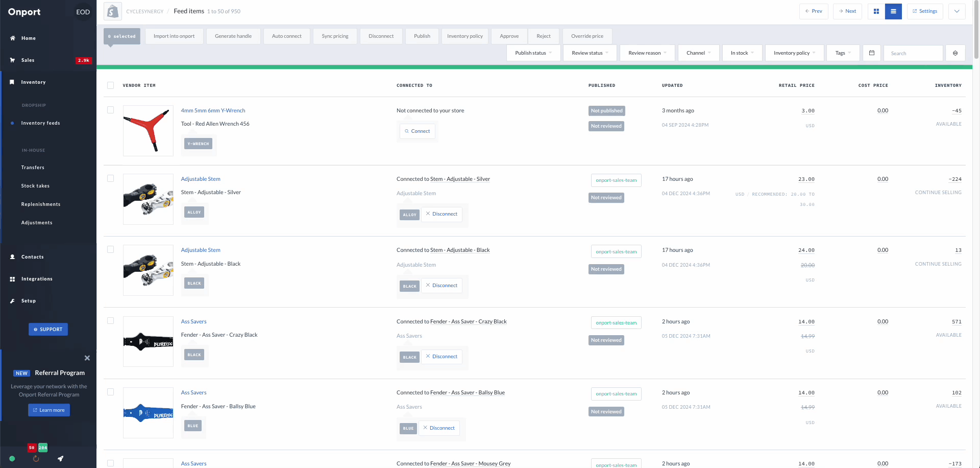Open Transfers in the sidebar
Viewport: 980px width, 468px height.
pos(33,168)
